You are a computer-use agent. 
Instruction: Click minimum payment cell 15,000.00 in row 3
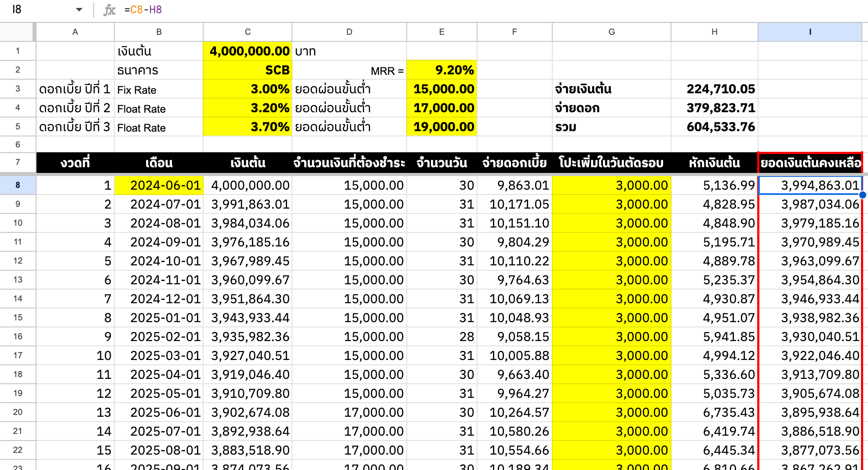pyautogui.click(x=442, y=89)
